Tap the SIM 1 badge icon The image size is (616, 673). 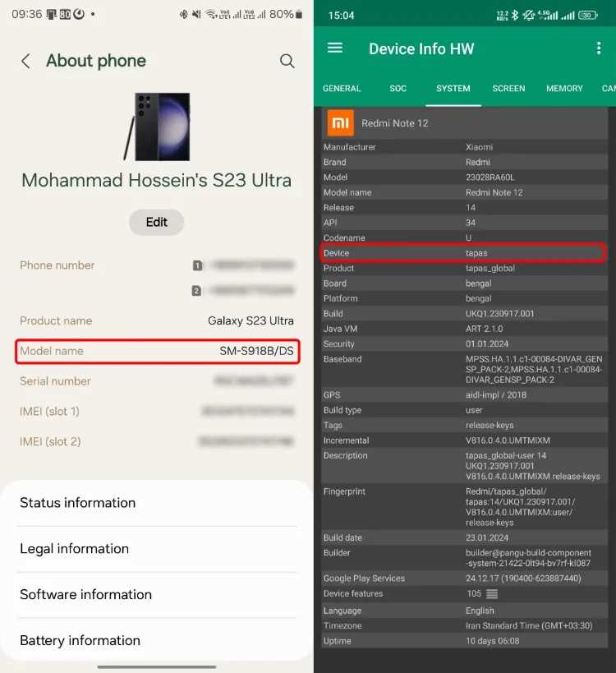click(197, 265)
